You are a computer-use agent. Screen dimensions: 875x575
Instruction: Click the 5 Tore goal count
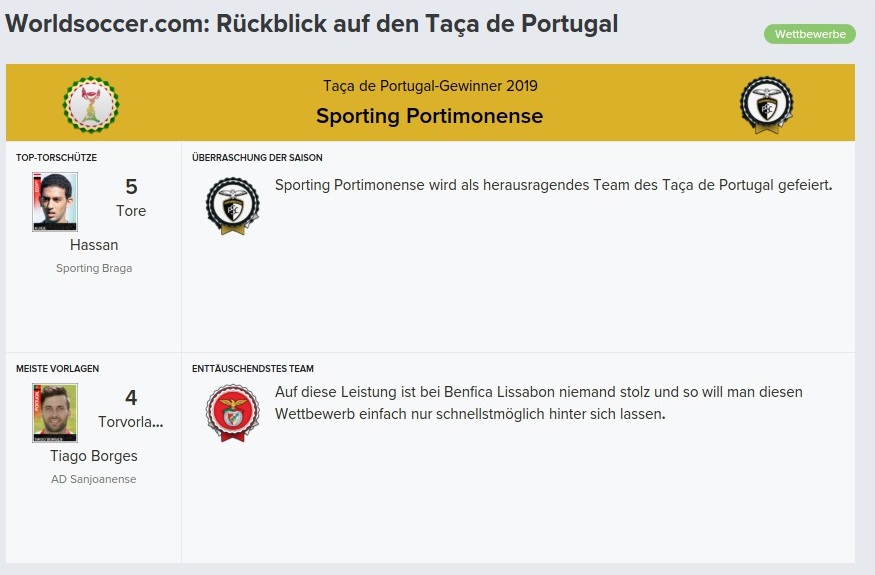pos(131,198)
